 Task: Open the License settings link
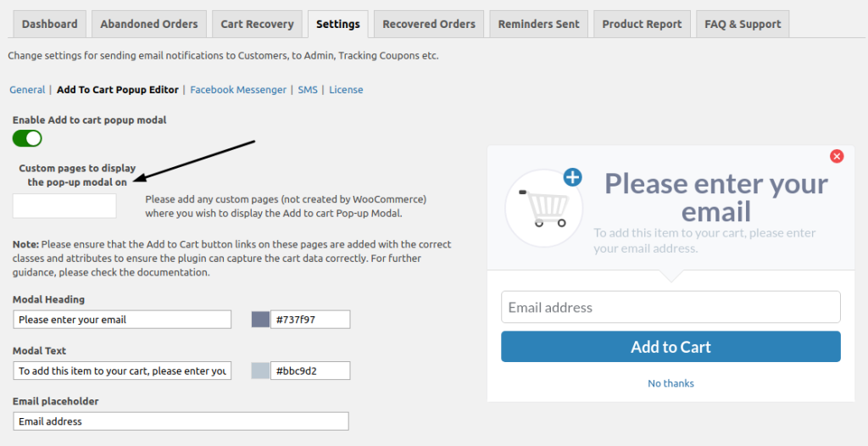pos(346,90)
